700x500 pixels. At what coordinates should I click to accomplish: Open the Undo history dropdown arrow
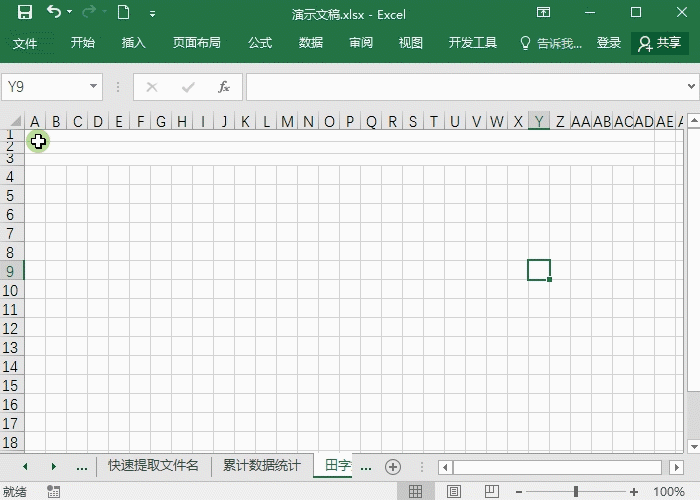coord(70,12)
